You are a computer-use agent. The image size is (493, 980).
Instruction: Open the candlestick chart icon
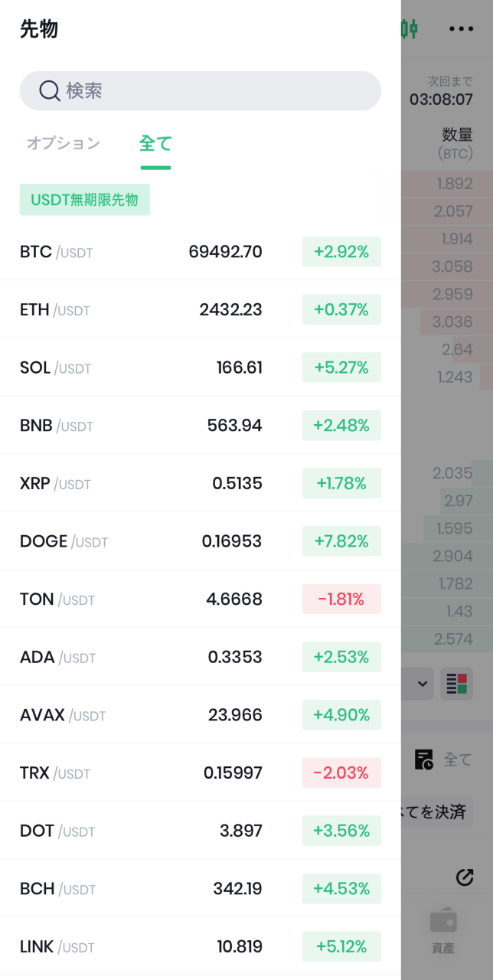pos(410,29)
